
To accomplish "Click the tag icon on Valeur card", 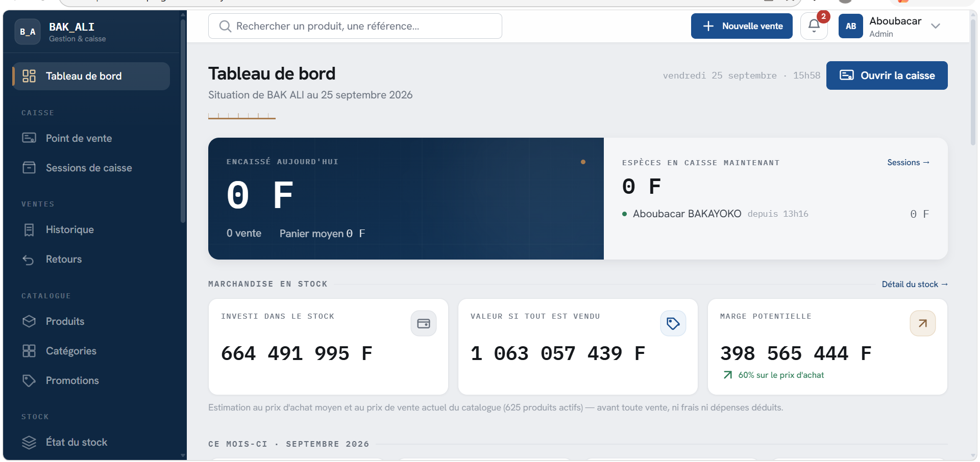I will click(x=673, y=323).
